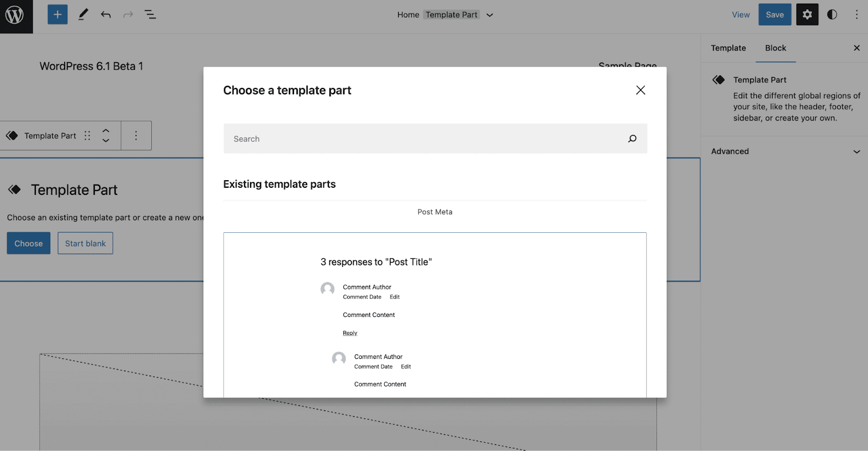Open the block inserter plus button
The image size is (868, 451).
pyautogui.click(x=58, y=15)
